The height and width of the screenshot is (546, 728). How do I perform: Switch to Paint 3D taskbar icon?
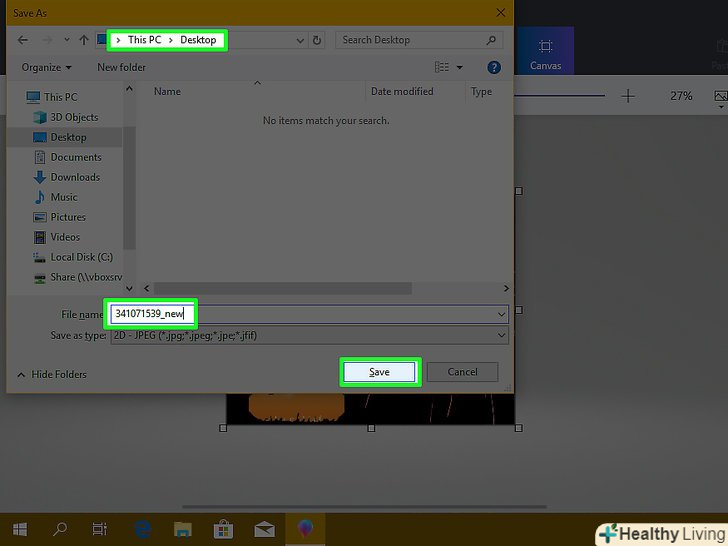[x=305, y=529]
